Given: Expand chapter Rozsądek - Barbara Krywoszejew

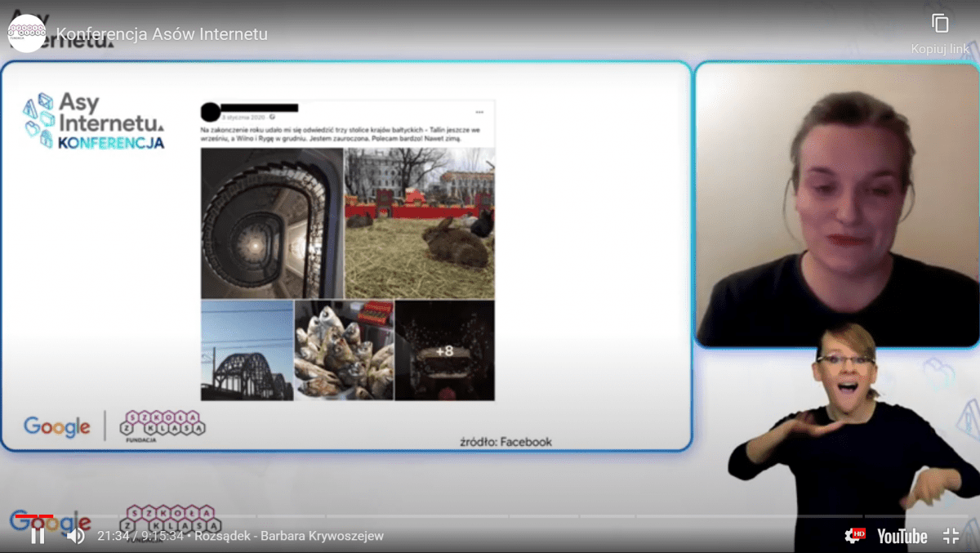Looking at the screenshot, I should (289, 536).
